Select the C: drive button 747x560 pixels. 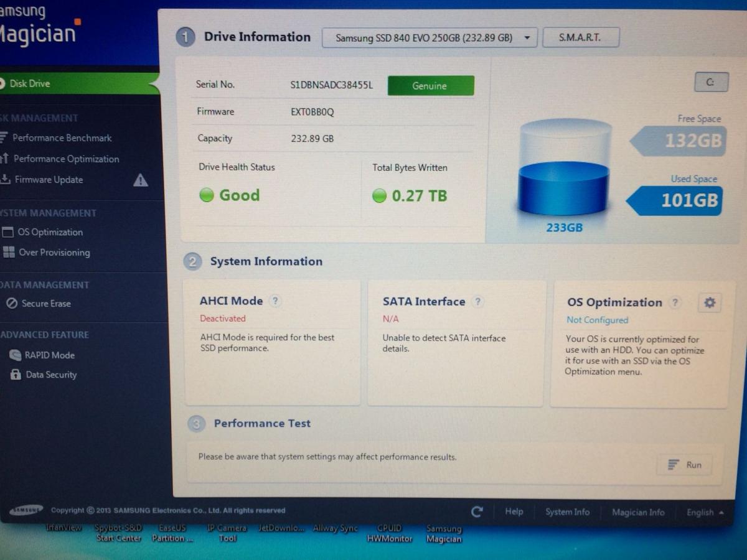point(711,82)
